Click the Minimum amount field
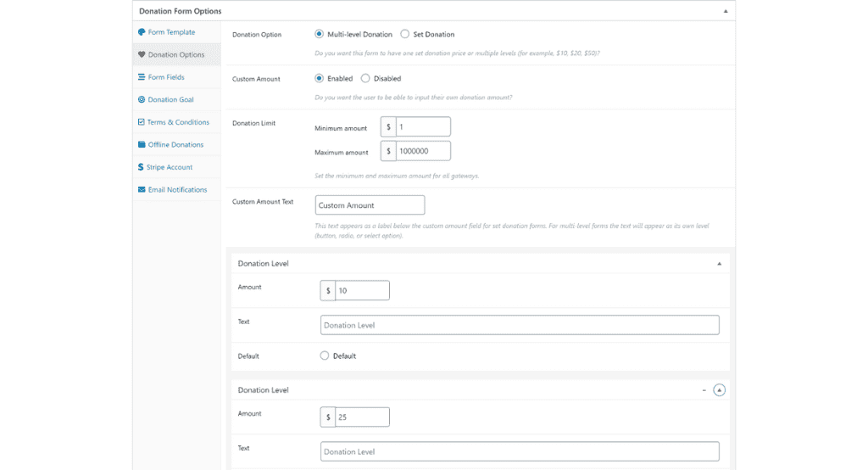This screenshot has height=470, width=868. pos(423,127)
